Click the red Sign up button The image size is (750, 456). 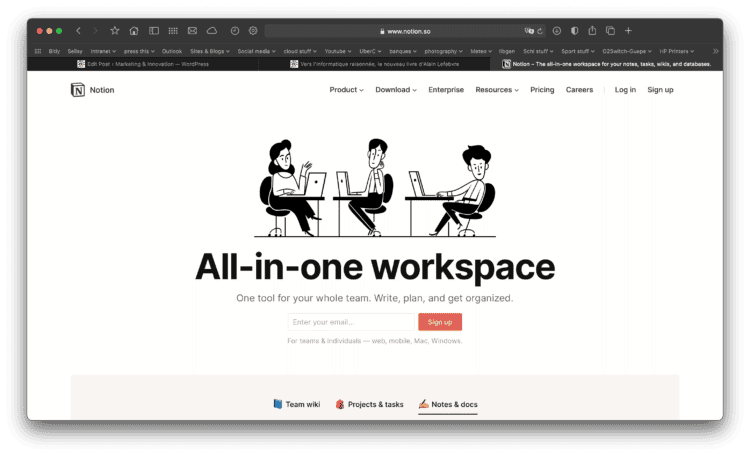pos(440,322)
